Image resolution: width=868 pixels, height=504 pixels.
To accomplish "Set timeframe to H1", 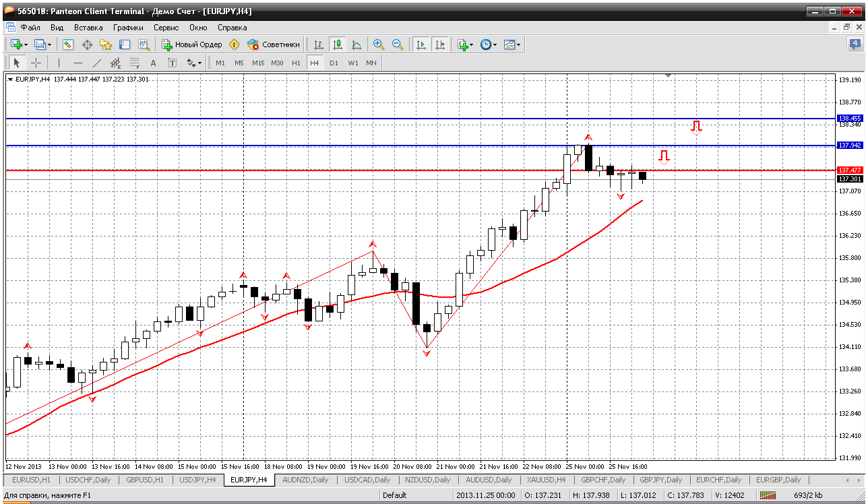I will point(296,63).
